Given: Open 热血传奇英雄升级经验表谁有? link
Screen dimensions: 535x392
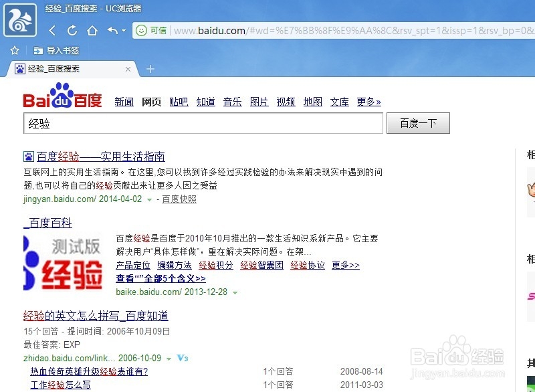Looking at the screenshot, I should pyautogui.click(x=89, y=371).
